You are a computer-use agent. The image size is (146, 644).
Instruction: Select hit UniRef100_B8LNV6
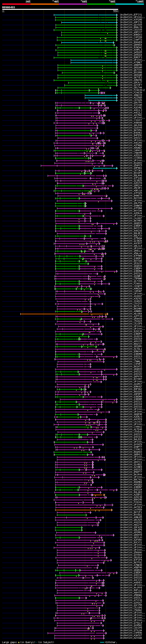[x=131, y=176]
